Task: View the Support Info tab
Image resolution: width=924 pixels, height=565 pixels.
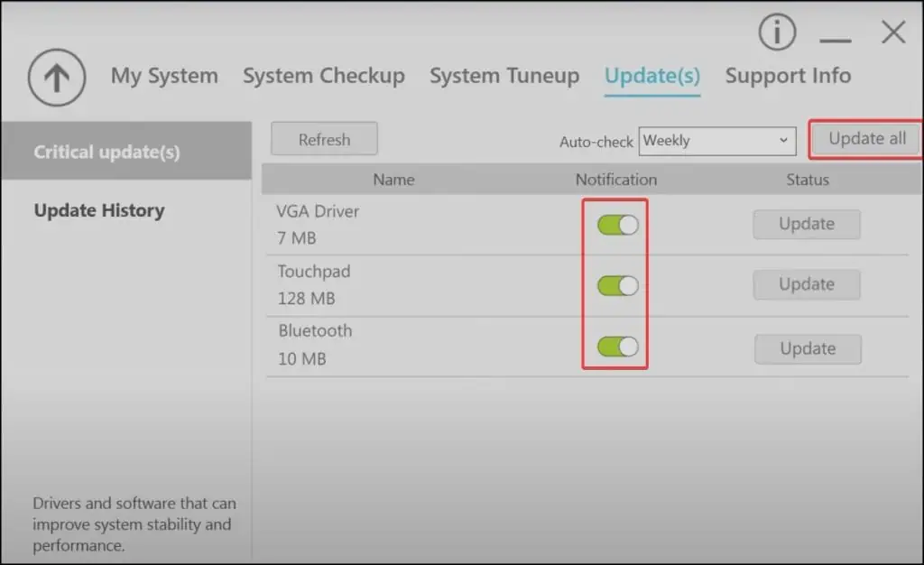Action: pos(787,76)
